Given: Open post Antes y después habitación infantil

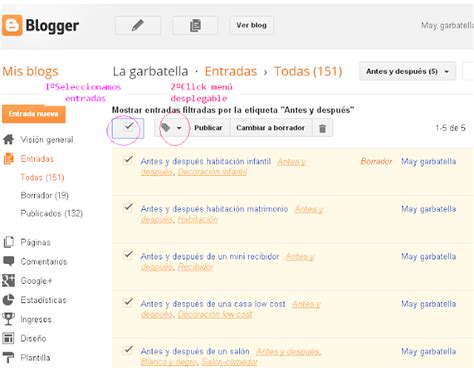Looking at the screenshot, I should (206, 161).
